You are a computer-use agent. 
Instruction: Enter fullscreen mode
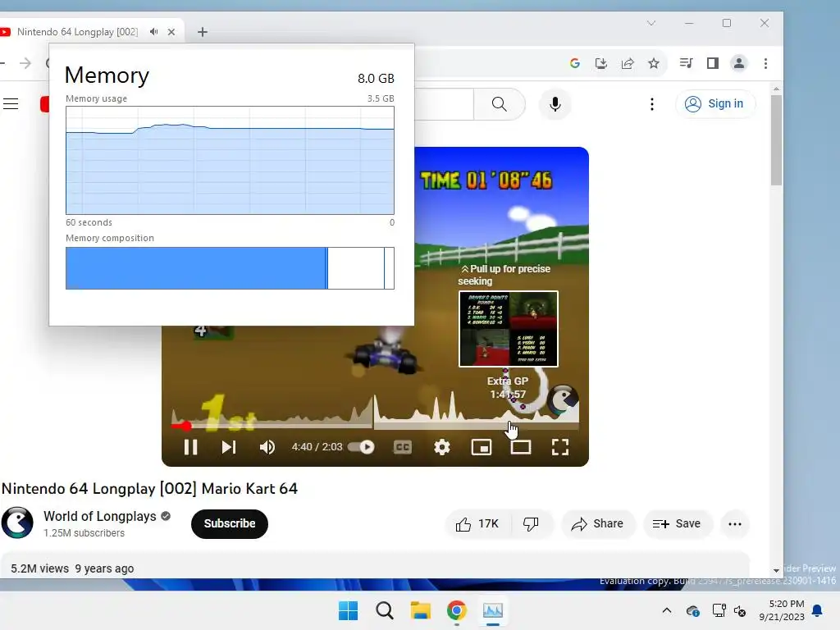coord(559,447)
